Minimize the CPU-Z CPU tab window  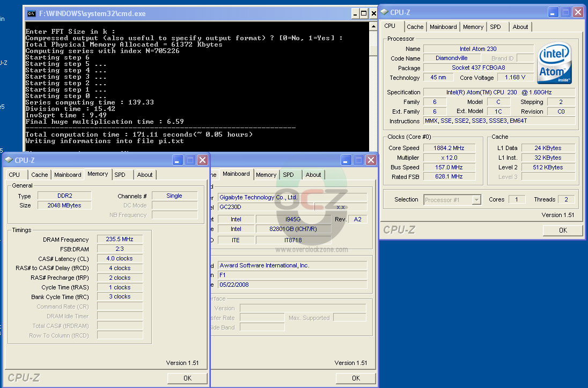pos(553,12)
